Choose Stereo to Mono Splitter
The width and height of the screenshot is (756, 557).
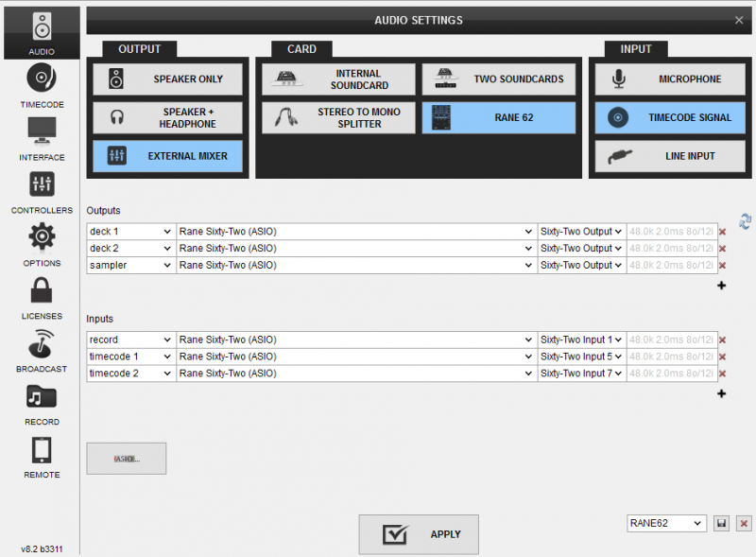(x=338, y=118)
